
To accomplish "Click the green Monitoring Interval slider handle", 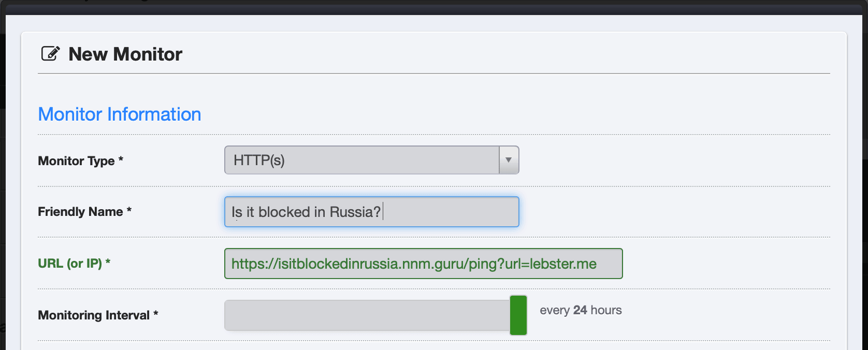I will 518,315.
